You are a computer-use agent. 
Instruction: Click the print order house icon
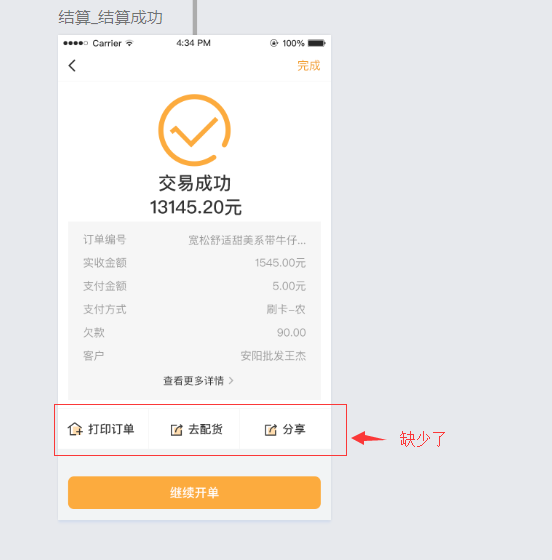click(x=75, y=429)
